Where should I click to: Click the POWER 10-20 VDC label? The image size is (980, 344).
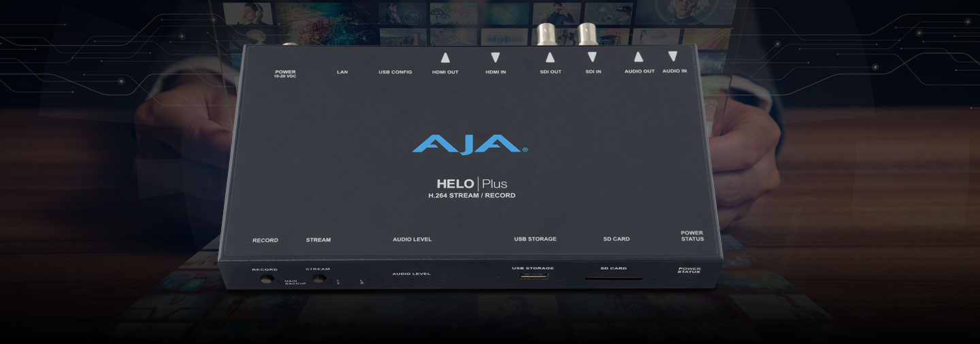tap(285, 74)
